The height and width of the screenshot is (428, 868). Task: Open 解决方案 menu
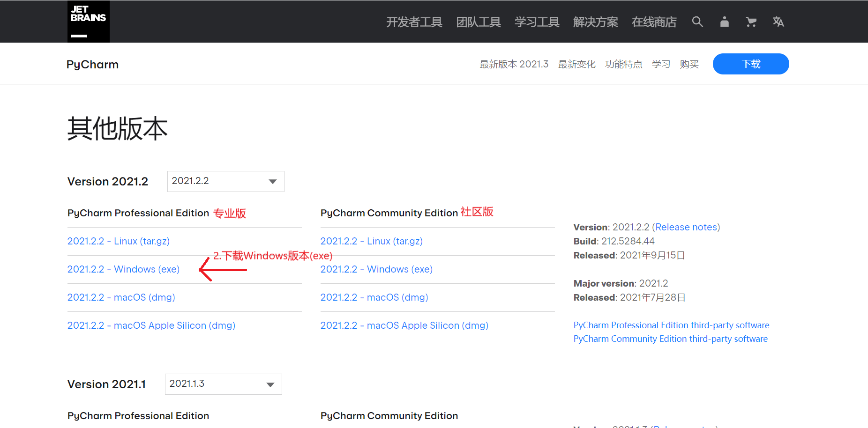tap(596, 22)
